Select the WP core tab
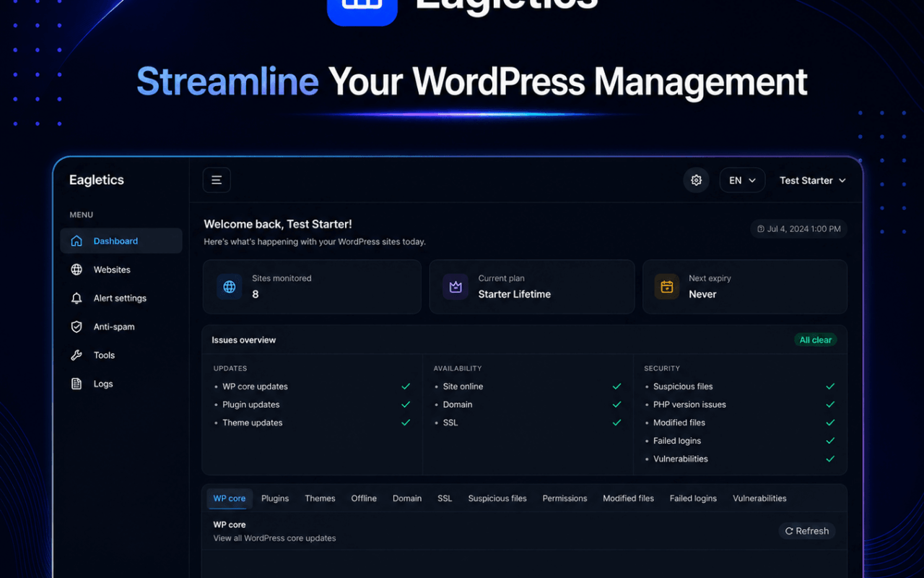This screenshot has width=924, height=578. point(230,499)
